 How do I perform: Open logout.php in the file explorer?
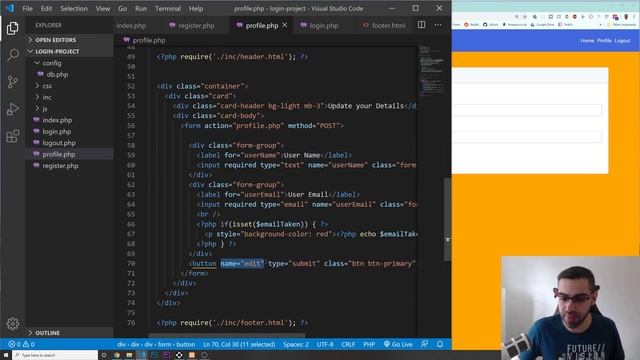[59, 143]
